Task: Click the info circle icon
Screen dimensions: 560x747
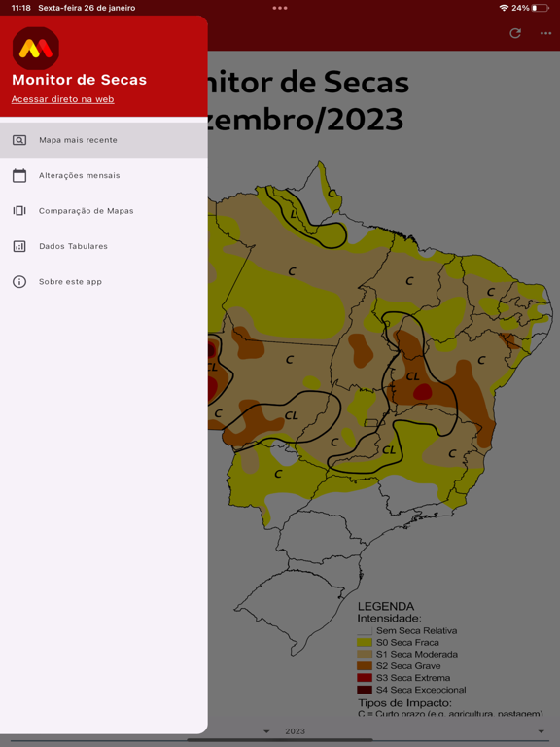Action: [19, 281]
